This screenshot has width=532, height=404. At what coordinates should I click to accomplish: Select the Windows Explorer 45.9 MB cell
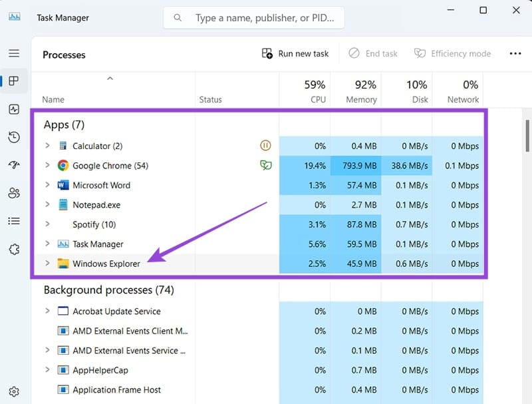356,264
